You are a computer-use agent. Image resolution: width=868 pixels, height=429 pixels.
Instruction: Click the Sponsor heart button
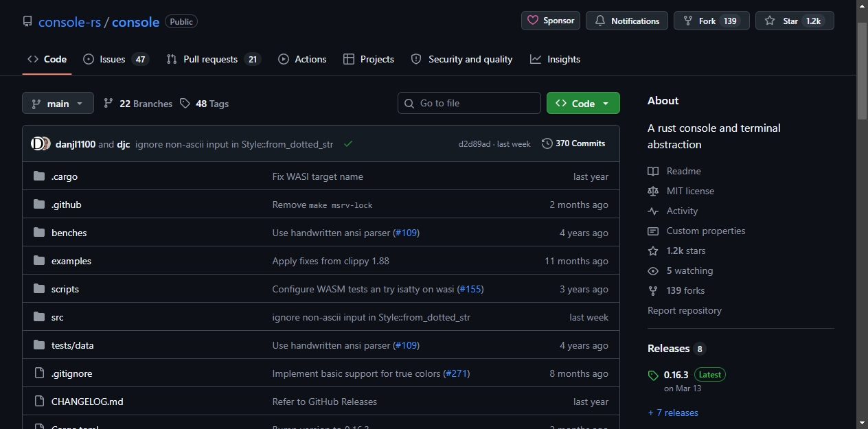click(551, 21)
